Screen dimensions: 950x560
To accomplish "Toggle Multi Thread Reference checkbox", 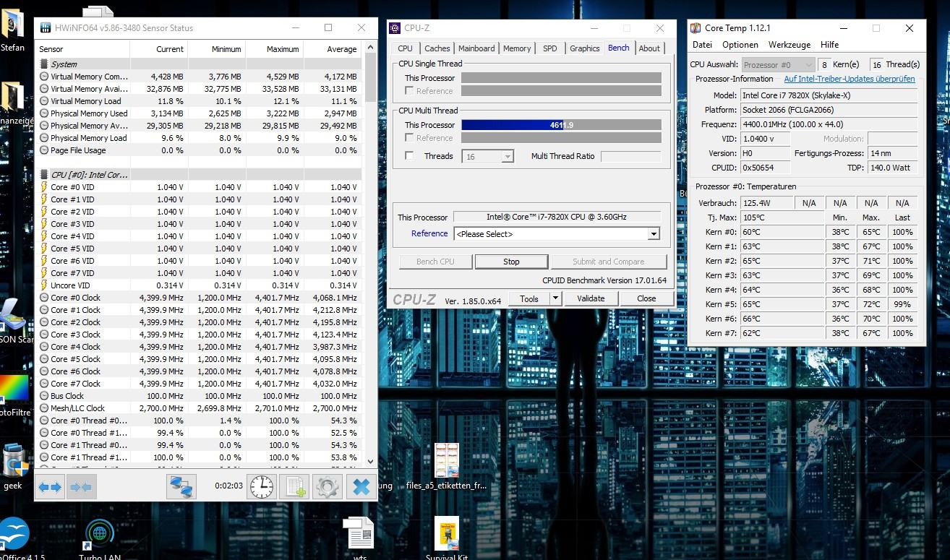I will pos(410,138).
